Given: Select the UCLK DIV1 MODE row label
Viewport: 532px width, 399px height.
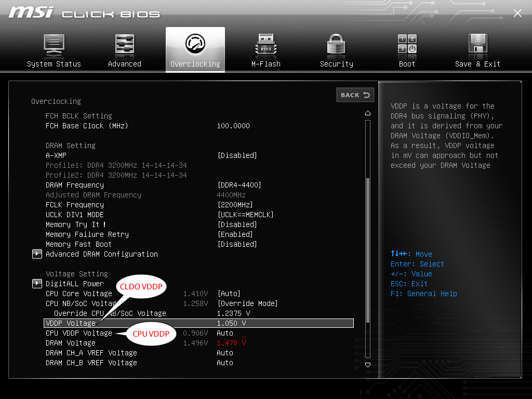Looking at the screenshot, I should (x=75, y=215).
